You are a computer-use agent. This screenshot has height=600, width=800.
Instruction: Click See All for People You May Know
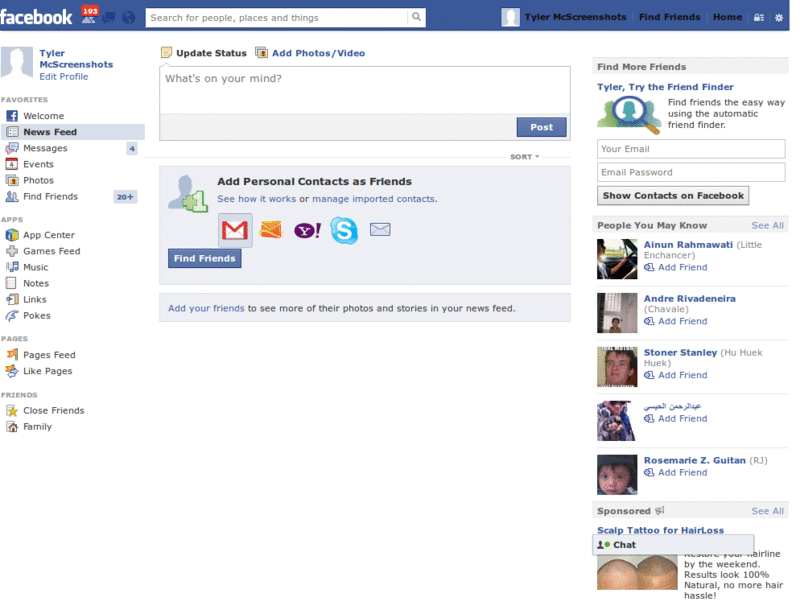(x=767, y=226)
